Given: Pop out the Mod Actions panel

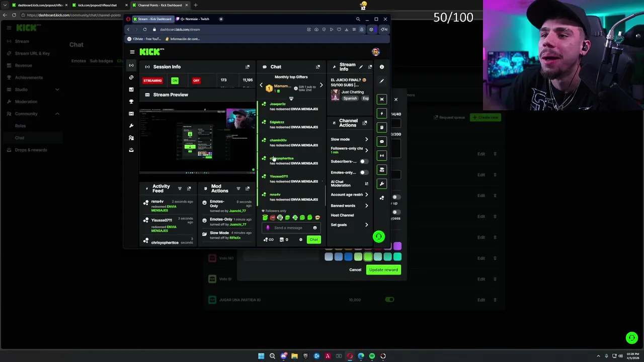Looking at the screenshot, I should tap(248, 189).
